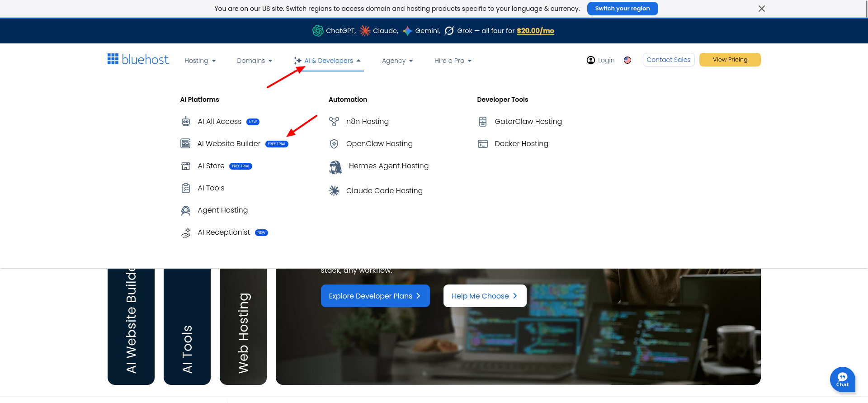The image size is (868, 403).
Task: Expand the Hire a Pro dropdown menu
Action: [453, 61]
